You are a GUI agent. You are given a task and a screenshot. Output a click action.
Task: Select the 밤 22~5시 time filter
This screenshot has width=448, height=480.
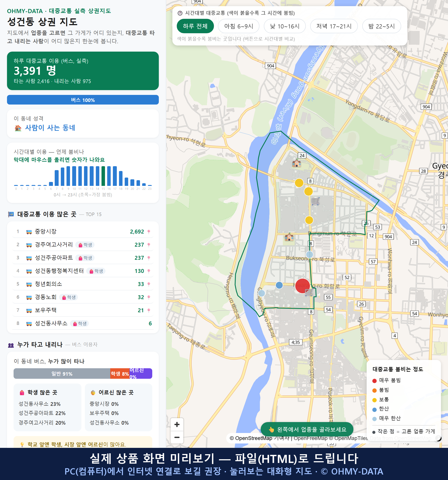tap(381, 26)
